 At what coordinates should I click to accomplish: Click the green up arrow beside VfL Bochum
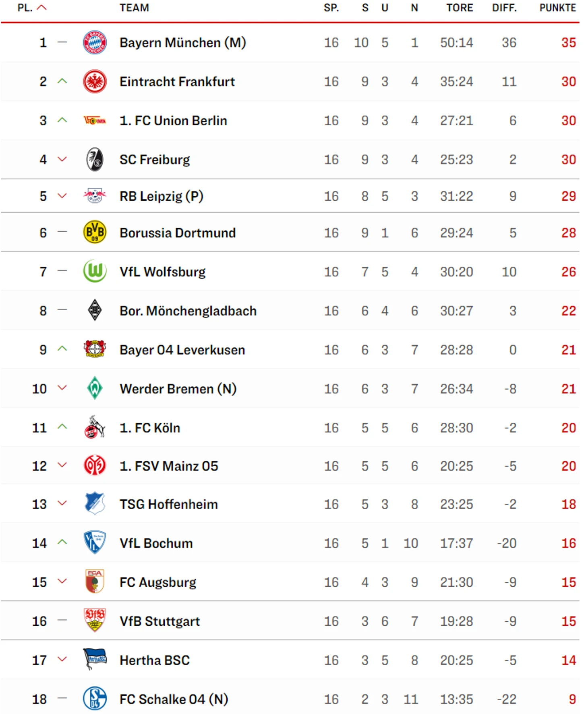62,542
